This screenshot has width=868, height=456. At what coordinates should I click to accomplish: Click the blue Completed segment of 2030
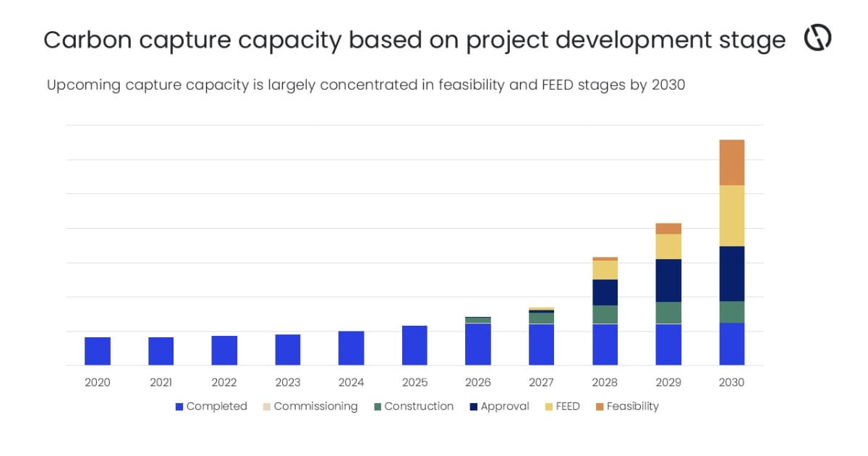click(731, 344)
